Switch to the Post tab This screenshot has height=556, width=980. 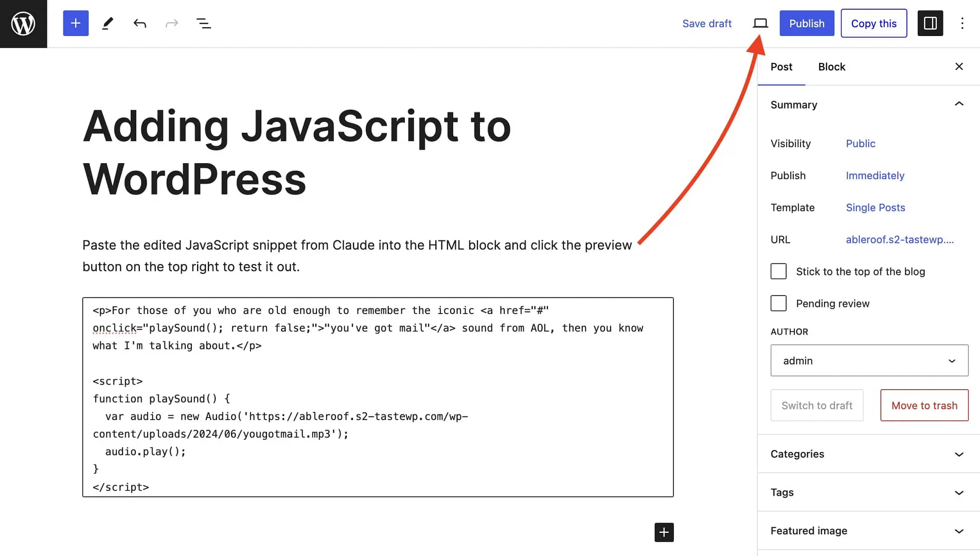781,67
